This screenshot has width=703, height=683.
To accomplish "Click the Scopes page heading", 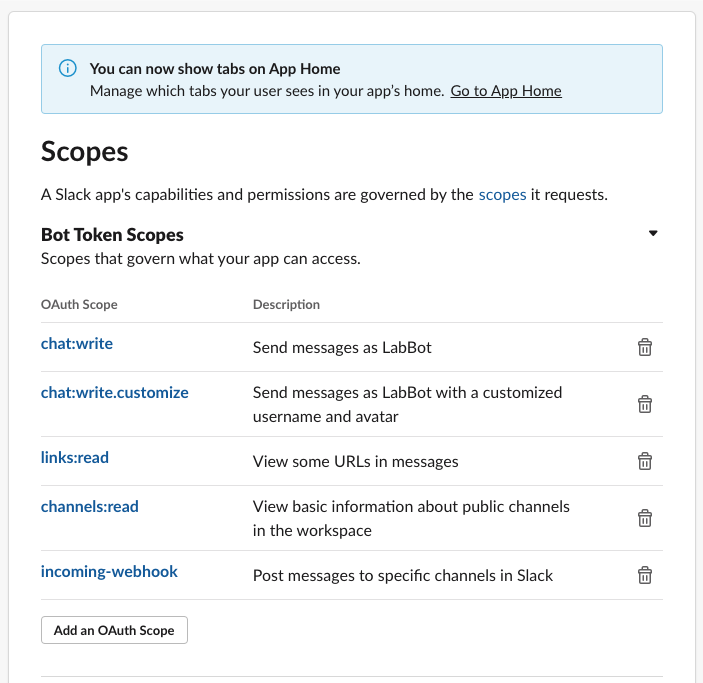I will click(x=85, y=151).
